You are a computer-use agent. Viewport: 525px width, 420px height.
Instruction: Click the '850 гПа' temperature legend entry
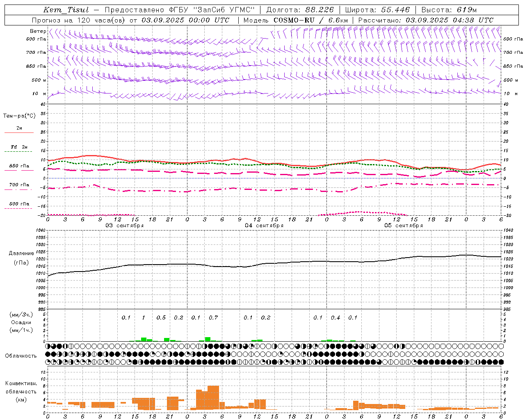coord(19,166)
